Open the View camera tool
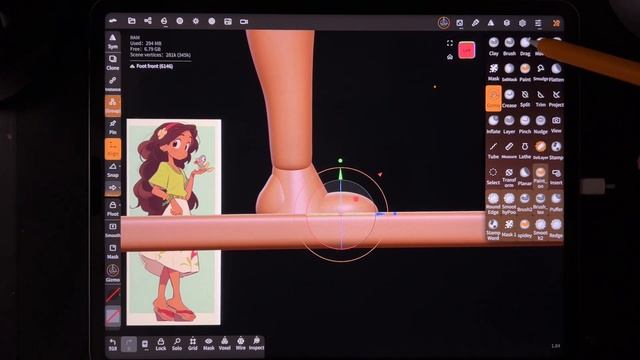The image size is (640, 360). 556,124
